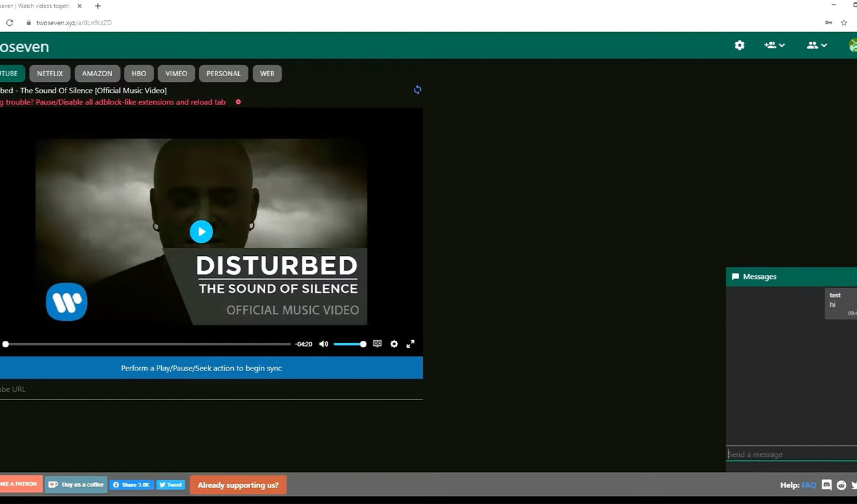Switch to the NETFLIX tab
The width and height of the screenshot is (857, 504).
click(50, 74)
